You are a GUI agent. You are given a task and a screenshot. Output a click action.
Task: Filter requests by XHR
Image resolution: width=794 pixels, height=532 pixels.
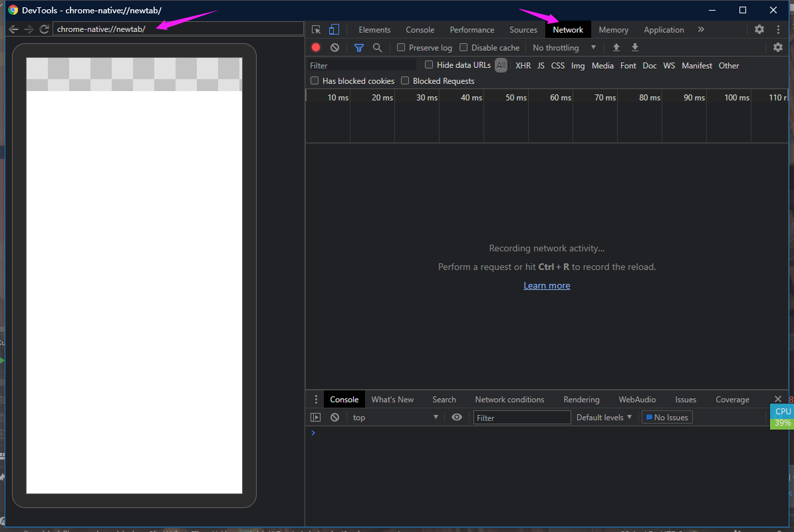(x=523, y=66)
